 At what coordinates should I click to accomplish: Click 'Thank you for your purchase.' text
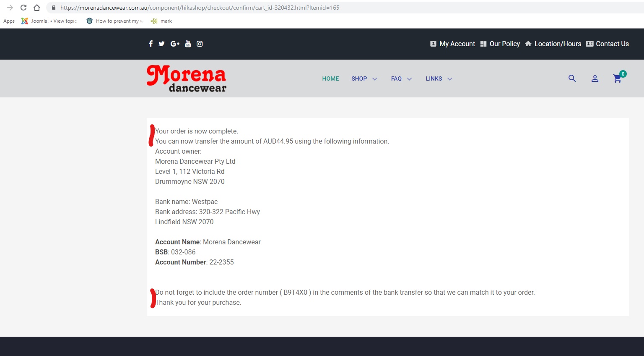pos(198,302)
